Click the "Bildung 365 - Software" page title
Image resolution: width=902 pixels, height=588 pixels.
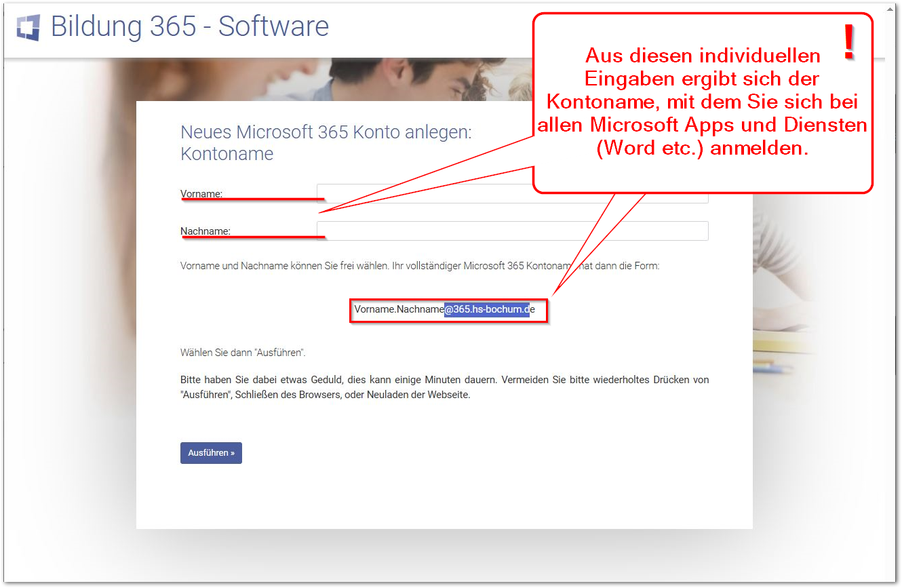(x=190, y=26)
